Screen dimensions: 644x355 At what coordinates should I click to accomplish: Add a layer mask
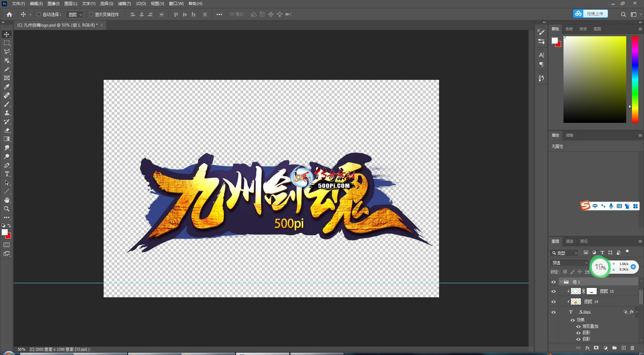(596, 348)
